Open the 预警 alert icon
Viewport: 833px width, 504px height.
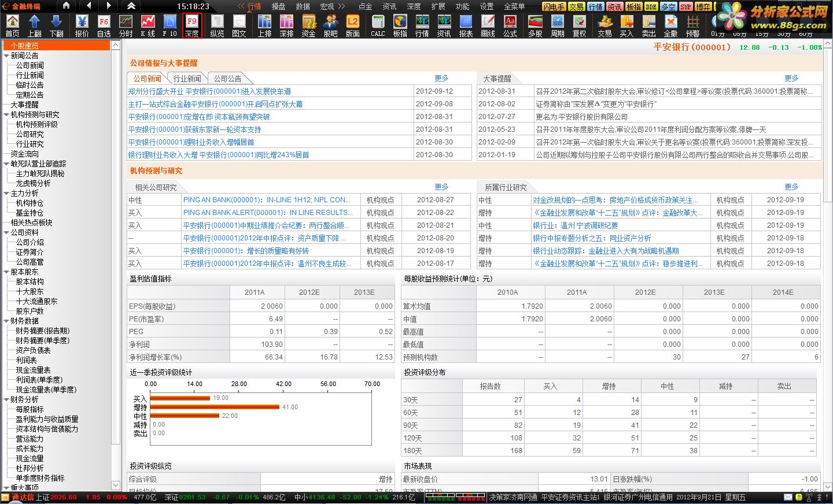[693, 25]
